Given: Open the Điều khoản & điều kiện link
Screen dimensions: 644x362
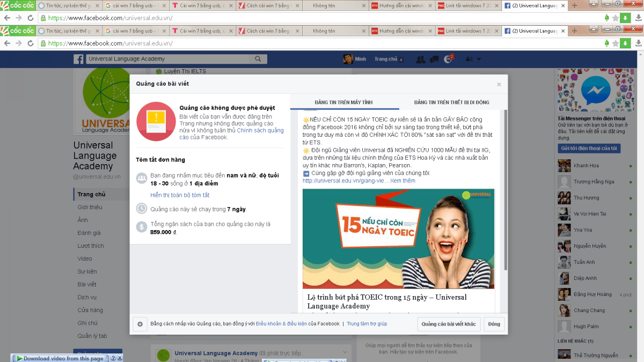Looking at the screenshot, I should point(281,324).
